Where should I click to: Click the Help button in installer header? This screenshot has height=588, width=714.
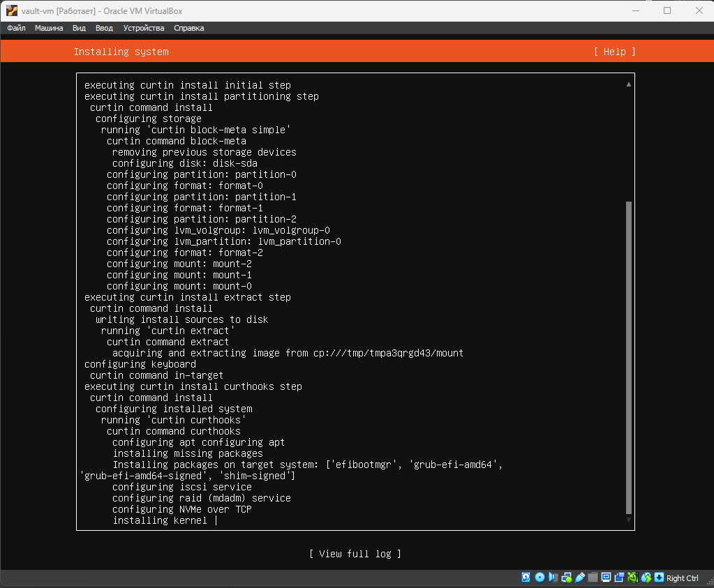click(615, 52)
